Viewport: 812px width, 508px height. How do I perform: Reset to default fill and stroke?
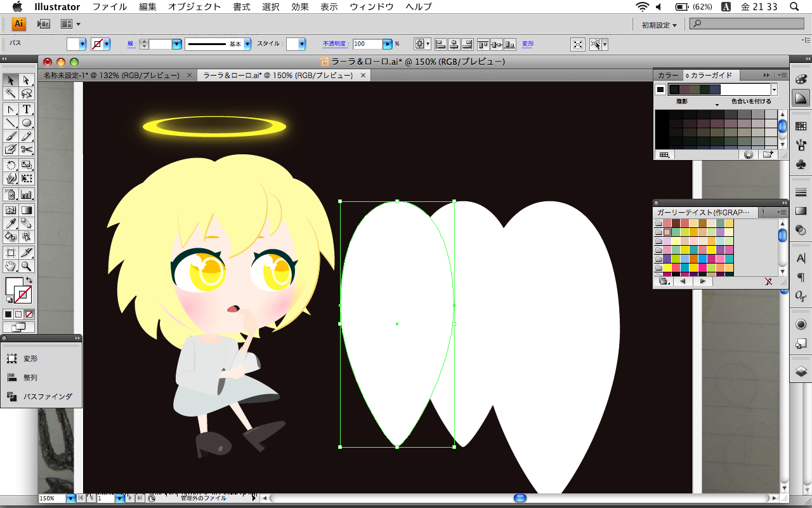click(x=9, y=300)
